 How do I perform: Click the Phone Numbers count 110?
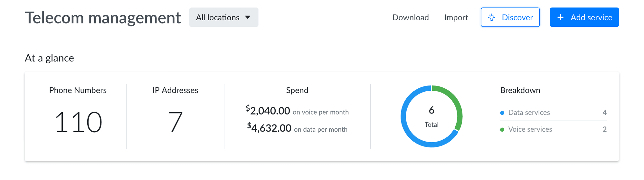78,122
